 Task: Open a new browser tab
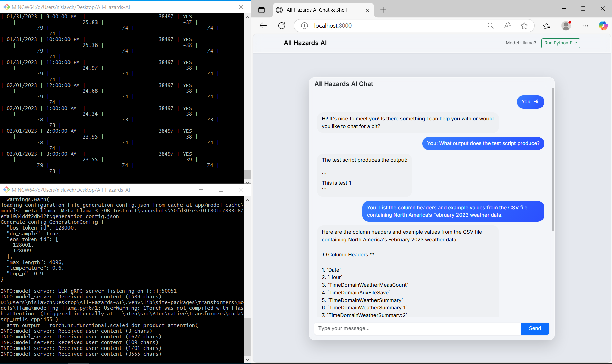383,10
